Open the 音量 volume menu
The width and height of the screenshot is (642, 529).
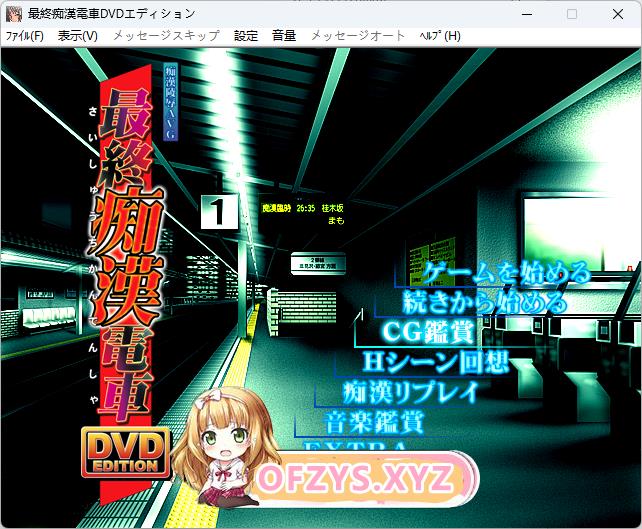[x=284, y=35]
